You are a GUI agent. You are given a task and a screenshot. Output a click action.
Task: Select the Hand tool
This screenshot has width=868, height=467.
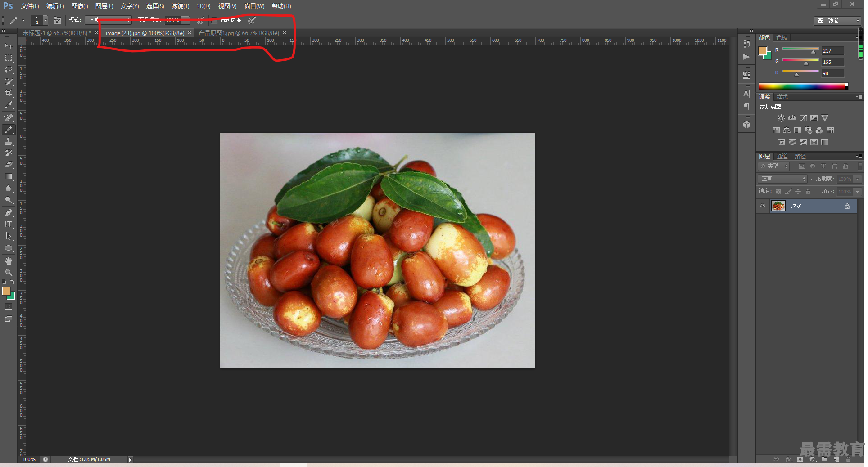coord(9,261)
